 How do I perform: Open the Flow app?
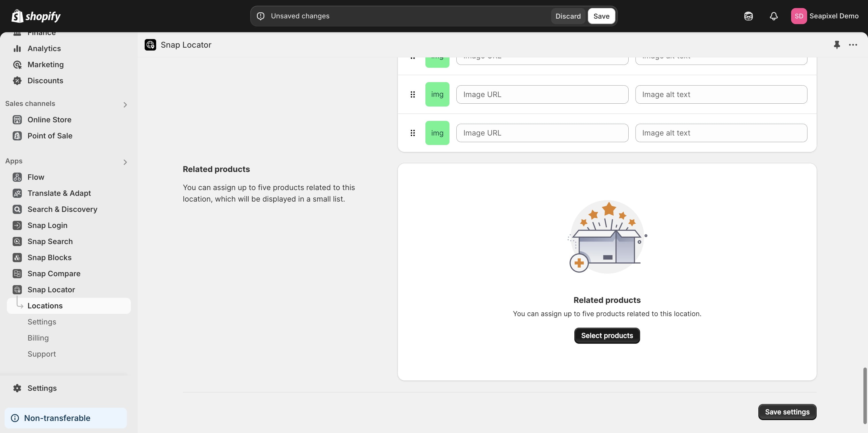(36, 177)
